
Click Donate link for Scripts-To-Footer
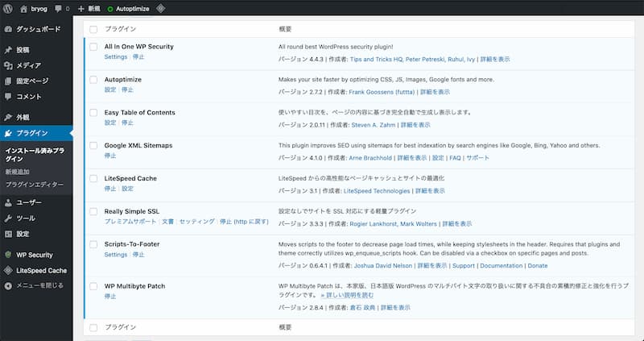tap(538, 266)
